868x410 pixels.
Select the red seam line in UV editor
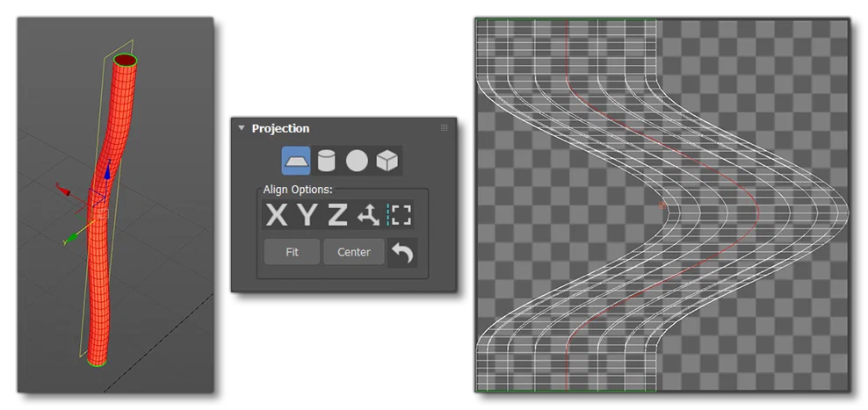pos(662,205)
